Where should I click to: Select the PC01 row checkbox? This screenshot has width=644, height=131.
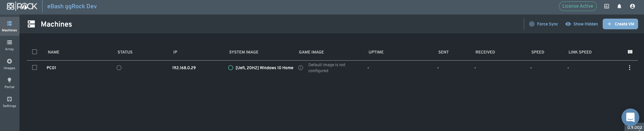coord(35,67)
